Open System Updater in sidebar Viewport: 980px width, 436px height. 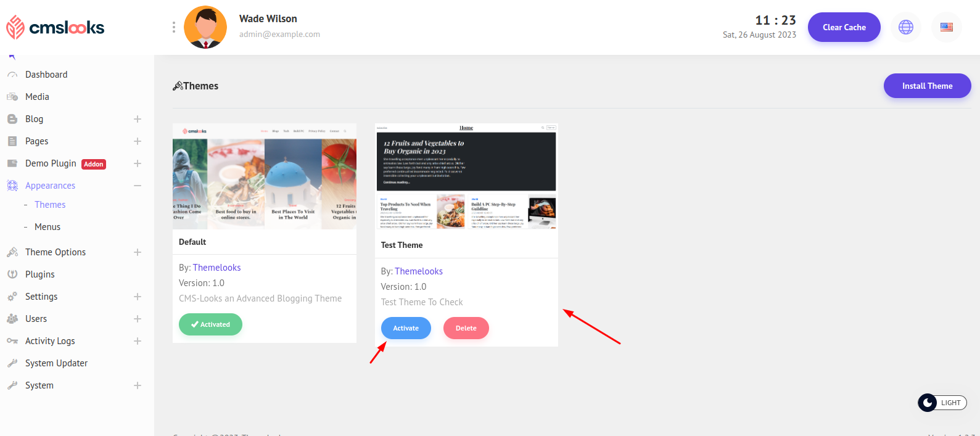tap(56, 363)
